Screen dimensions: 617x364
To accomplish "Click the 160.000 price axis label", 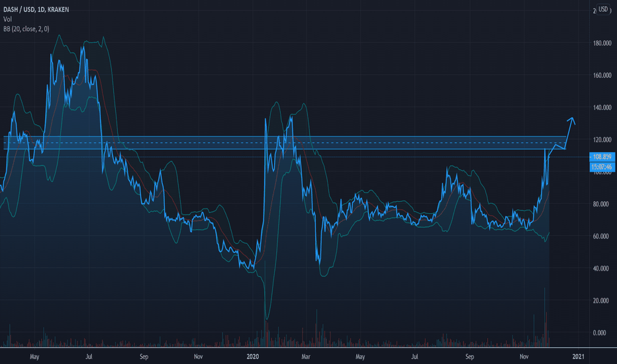I will [x=602, y=75].
